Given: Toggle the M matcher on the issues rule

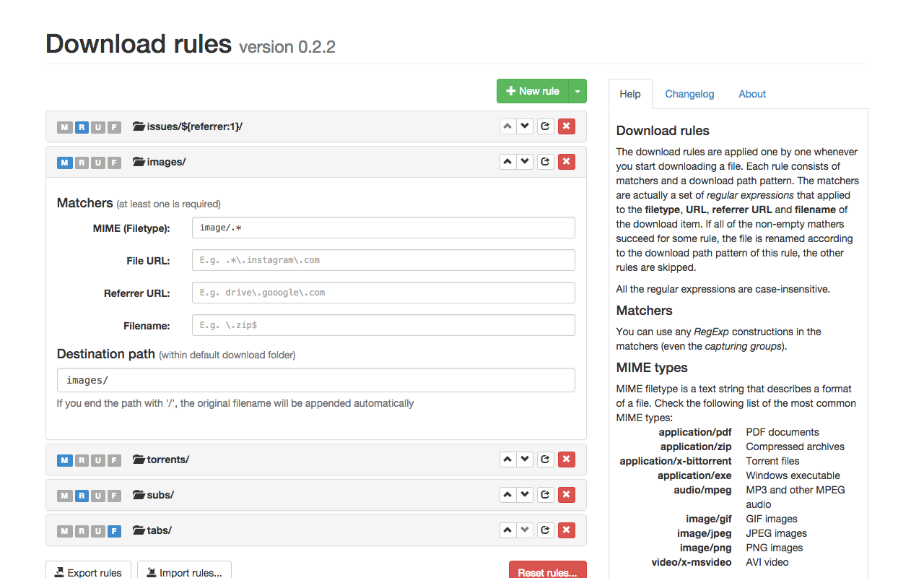Looking at the screenshot, I should [64, 126].
